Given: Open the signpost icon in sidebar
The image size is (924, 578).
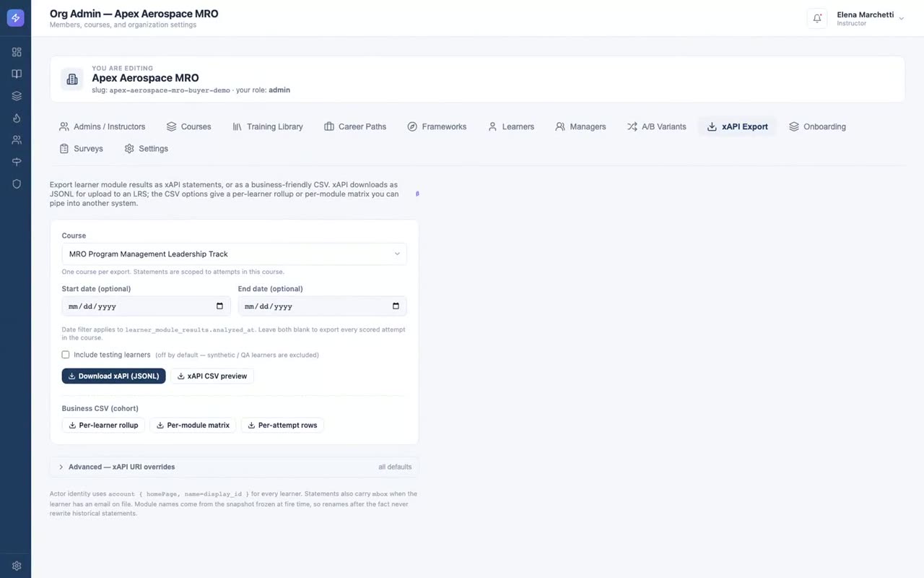Looking at the screenshot, I should pyautogui.click(x=17, y=162).
